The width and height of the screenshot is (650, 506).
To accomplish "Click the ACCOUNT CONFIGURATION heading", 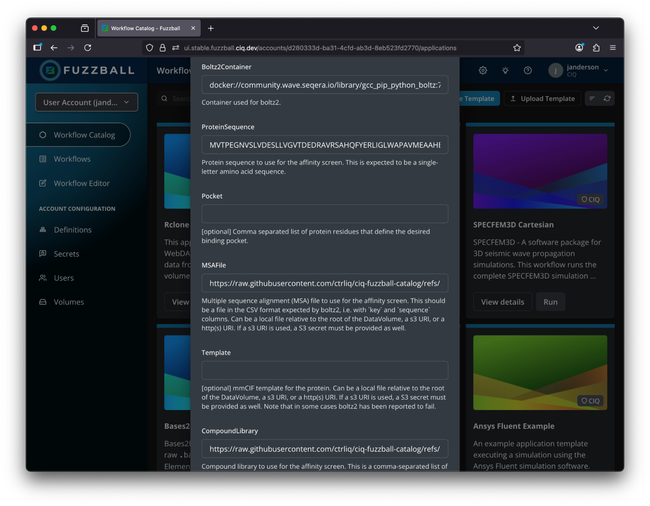I will click(77, 209).
